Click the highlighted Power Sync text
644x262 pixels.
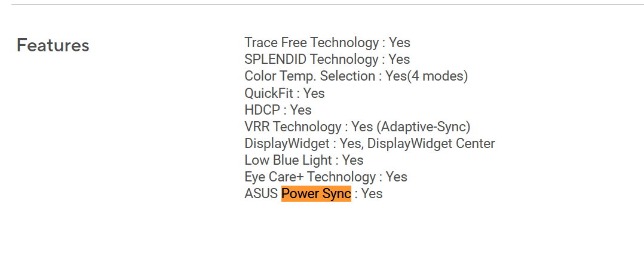click(316, 193)
